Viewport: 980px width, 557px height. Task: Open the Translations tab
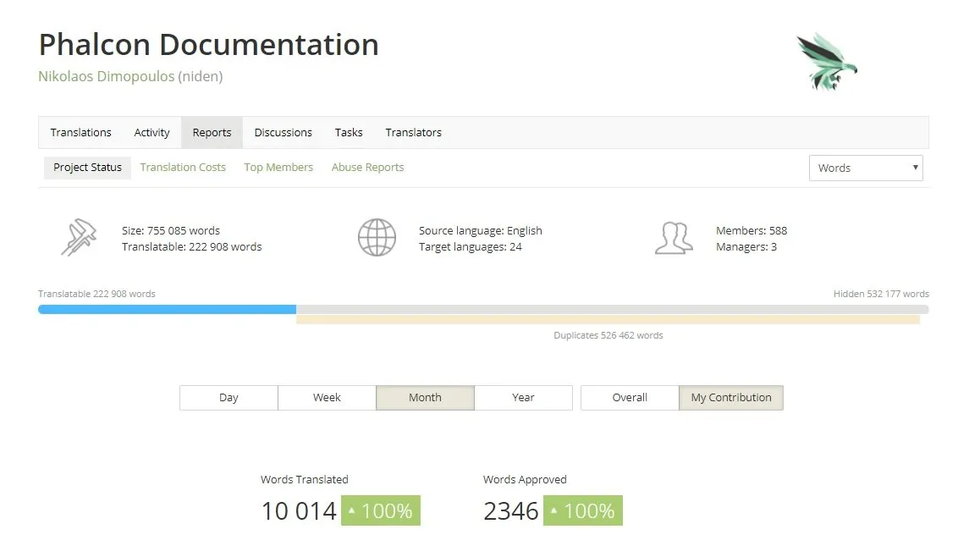click(x=80, y=133)
